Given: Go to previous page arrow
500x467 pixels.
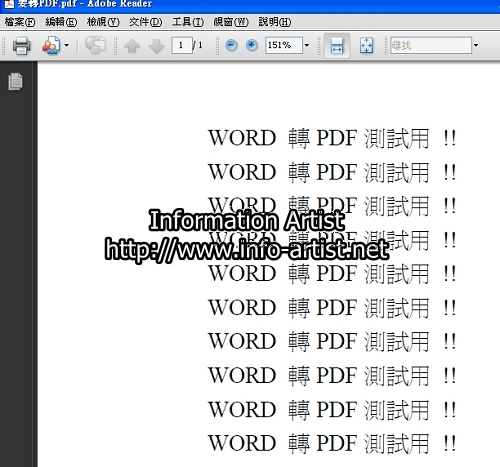Looking at the screenshot, I should tap(132, 46).
